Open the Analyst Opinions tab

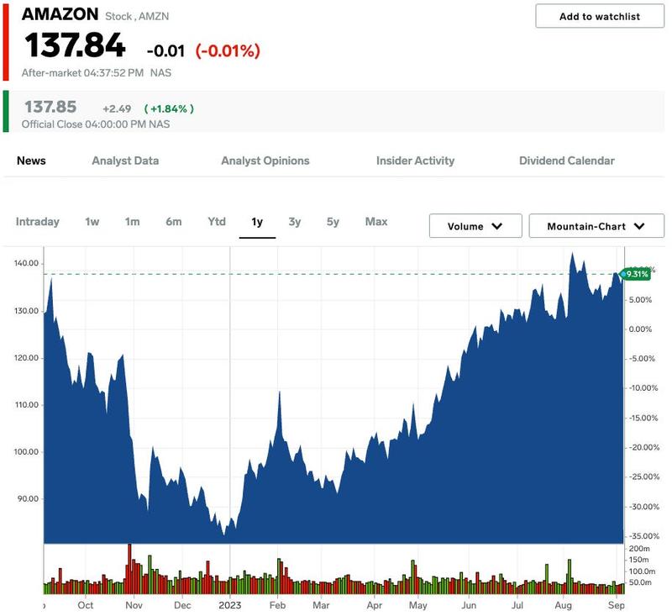click(265, 161)
